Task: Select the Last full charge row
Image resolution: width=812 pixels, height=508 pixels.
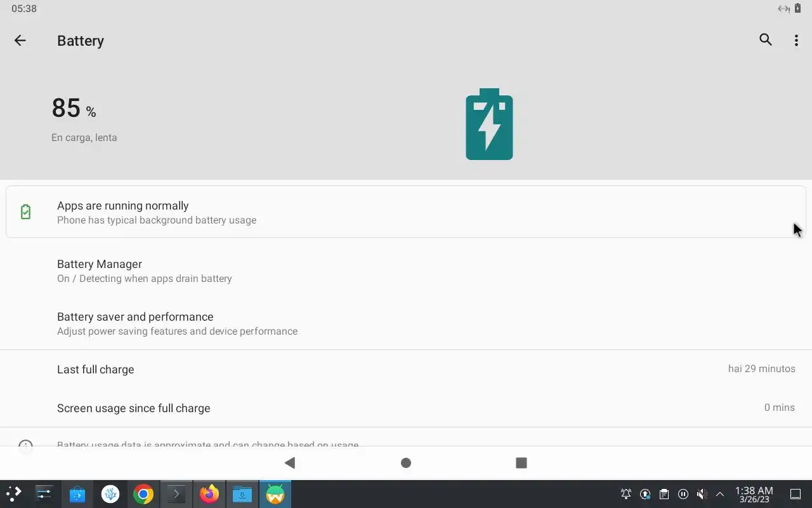Action: coord(406,369)
